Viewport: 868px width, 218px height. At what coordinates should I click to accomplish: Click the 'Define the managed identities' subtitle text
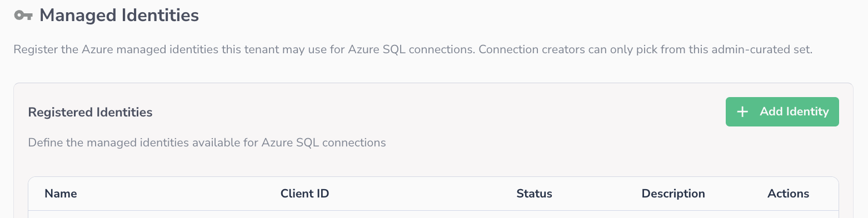207,143
